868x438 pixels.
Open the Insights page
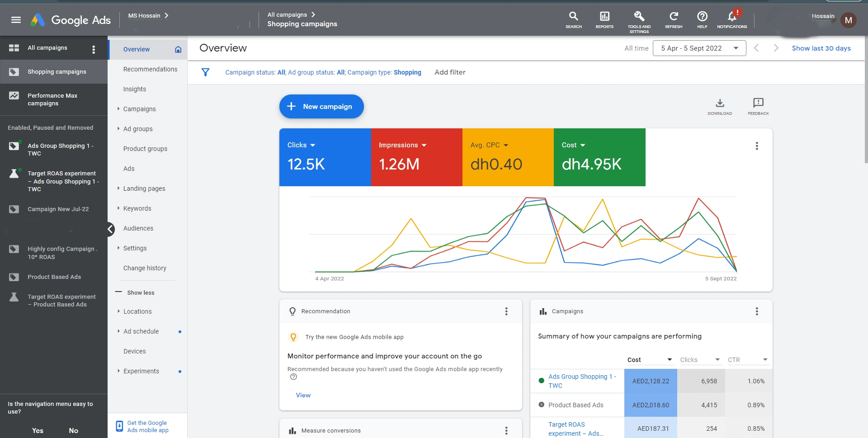coord(135,89)
